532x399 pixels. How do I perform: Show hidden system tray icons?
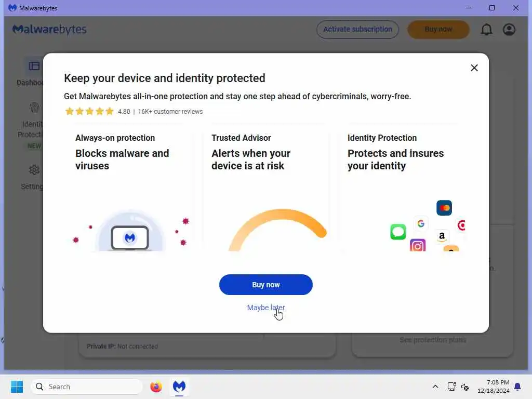point(435,387)
